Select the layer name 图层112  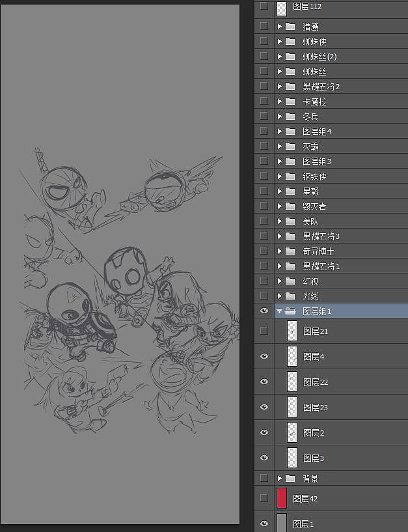coord(307,7)
